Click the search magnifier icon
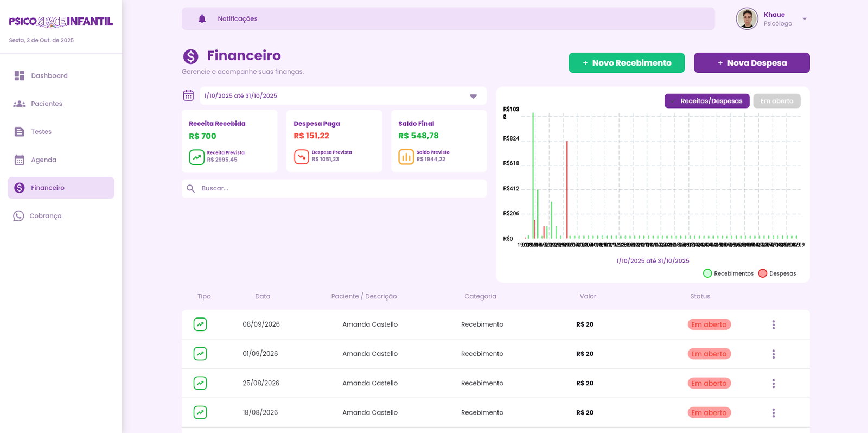The image size is (868, 433). (x=191, y=189)
